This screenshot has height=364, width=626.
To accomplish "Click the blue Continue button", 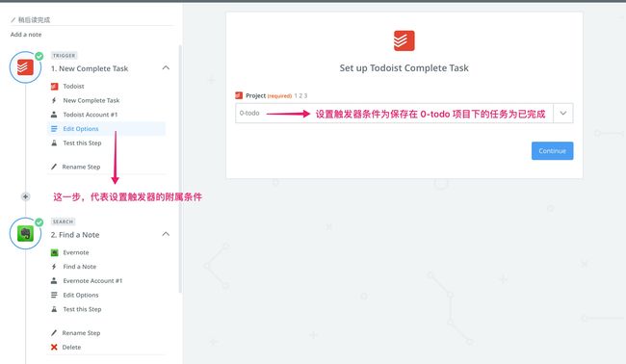I will click(x=552, y=151).
